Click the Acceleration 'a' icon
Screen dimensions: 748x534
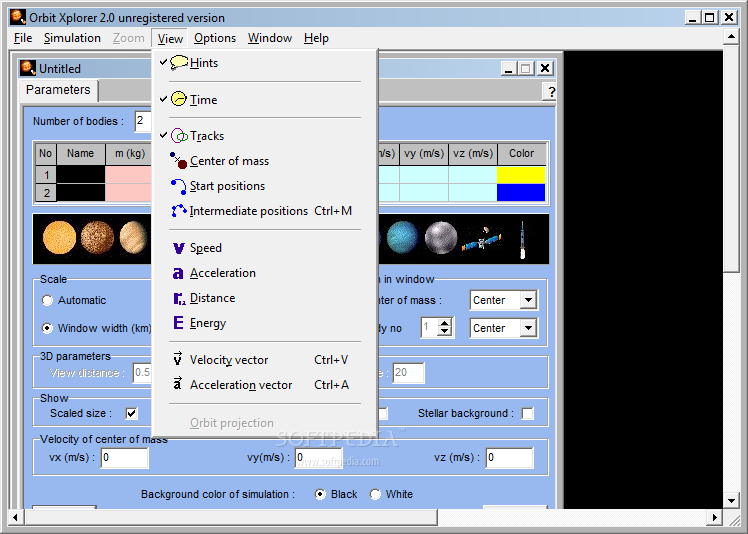(178, 273)
